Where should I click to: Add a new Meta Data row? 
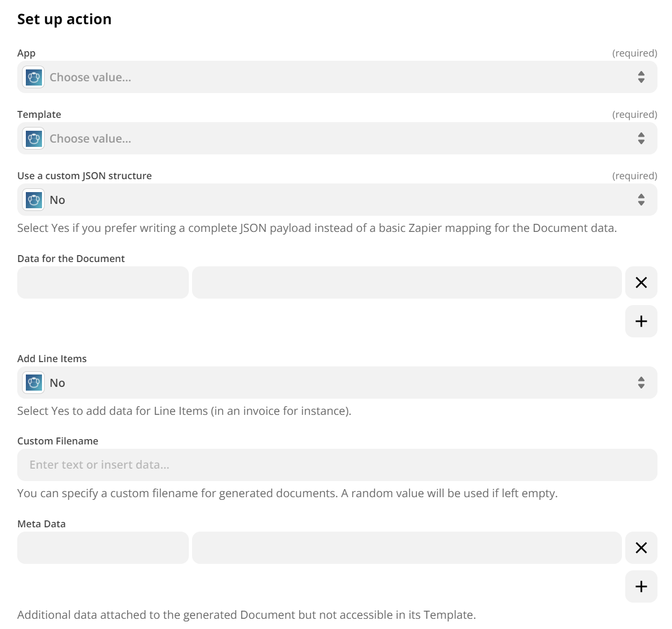(641, 586)
